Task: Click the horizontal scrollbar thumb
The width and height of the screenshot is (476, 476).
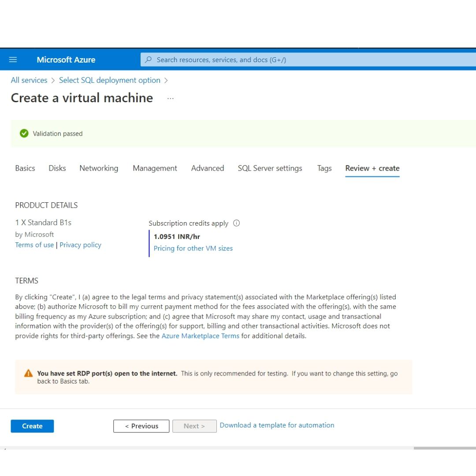Action: (x=445, y=448)
